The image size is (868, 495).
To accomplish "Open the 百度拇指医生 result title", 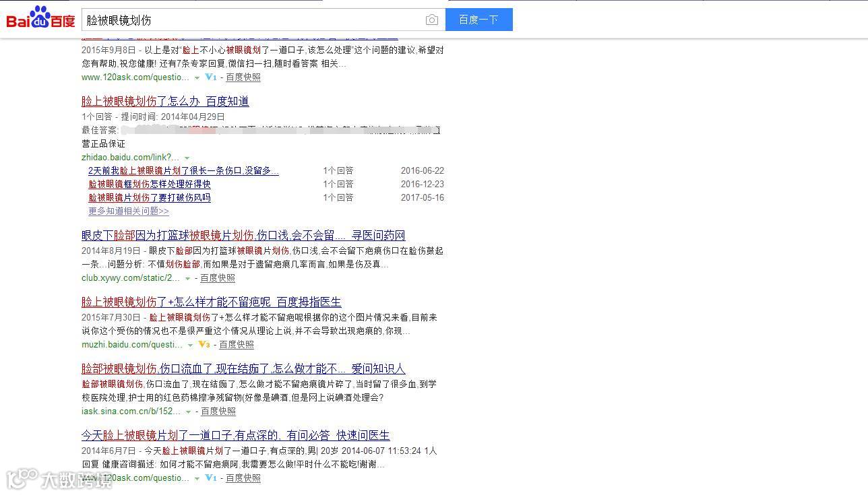I will click(212, 302).
